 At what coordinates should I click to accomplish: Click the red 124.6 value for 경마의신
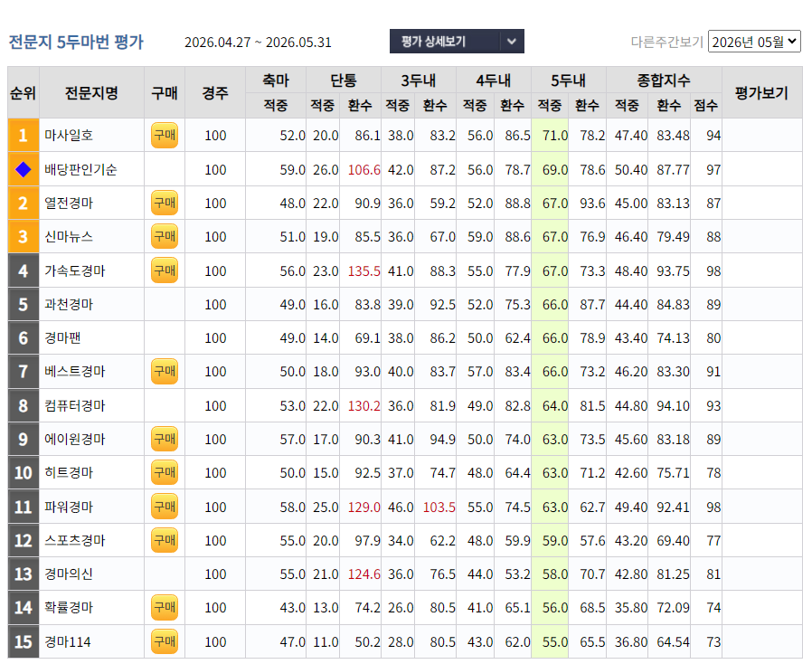pyautogui.click(x=364, y=574)
